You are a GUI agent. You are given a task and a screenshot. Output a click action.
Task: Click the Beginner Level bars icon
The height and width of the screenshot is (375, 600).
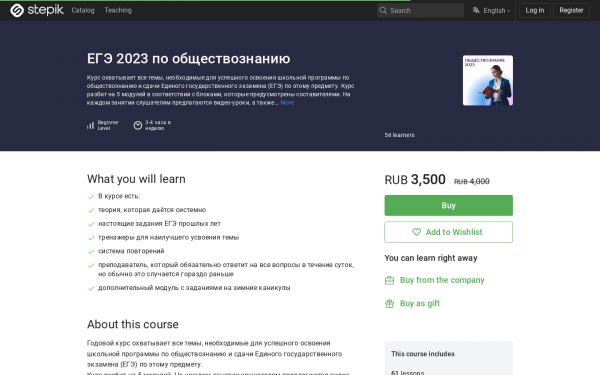click(x=90, y=125)
